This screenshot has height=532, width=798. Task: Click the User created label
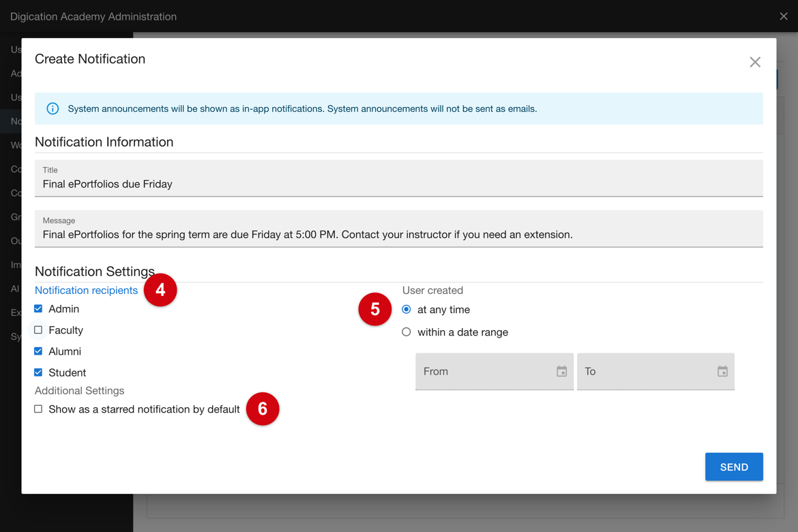pyautogui.click(x=432, y=290)
